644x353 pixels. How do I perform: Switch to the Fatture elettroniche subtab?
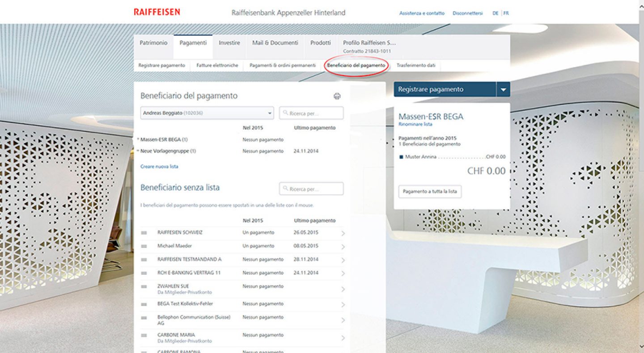click(x=217, y=65)
